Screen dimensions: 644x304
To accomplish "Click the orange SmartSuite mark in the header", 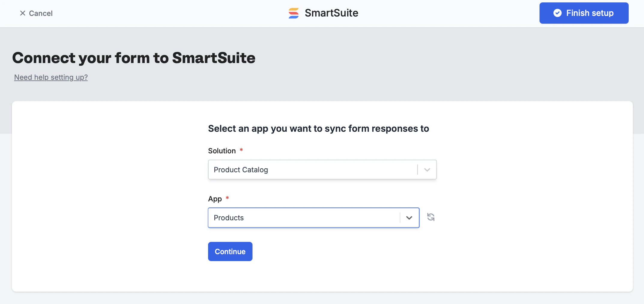I will coord(293,13).
